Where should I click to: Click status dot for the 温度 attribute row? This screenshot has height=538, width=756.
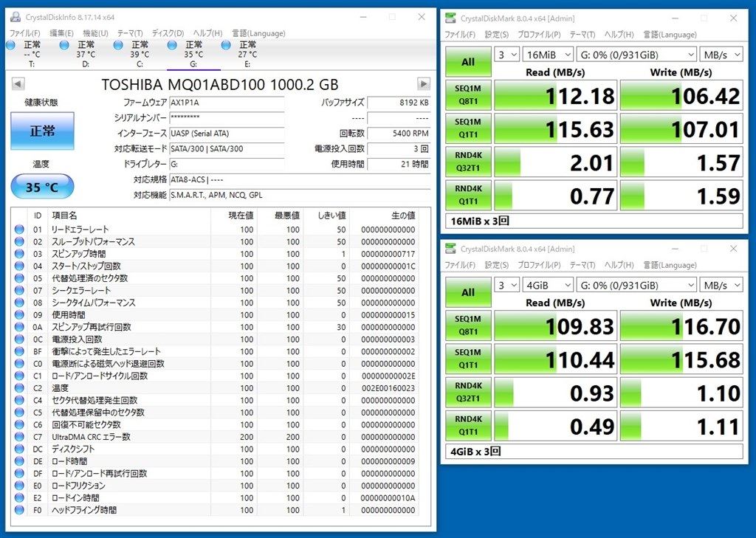[19, 388]
